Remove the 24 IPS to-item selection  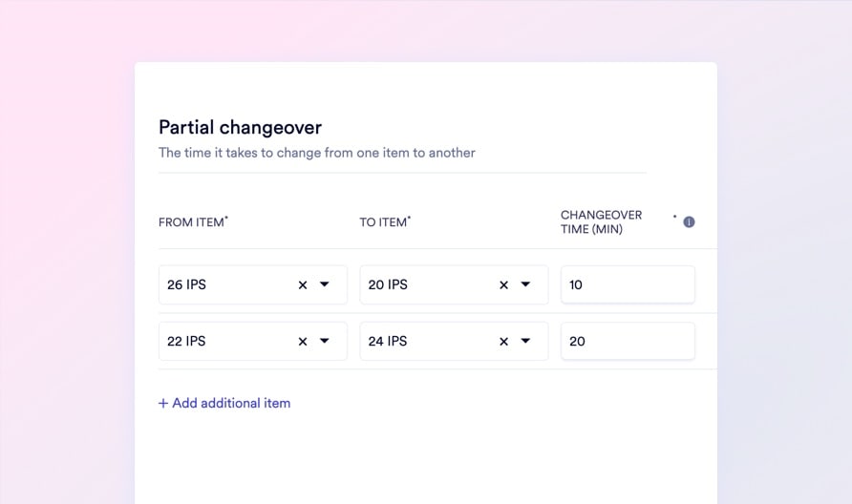point(504,341)
